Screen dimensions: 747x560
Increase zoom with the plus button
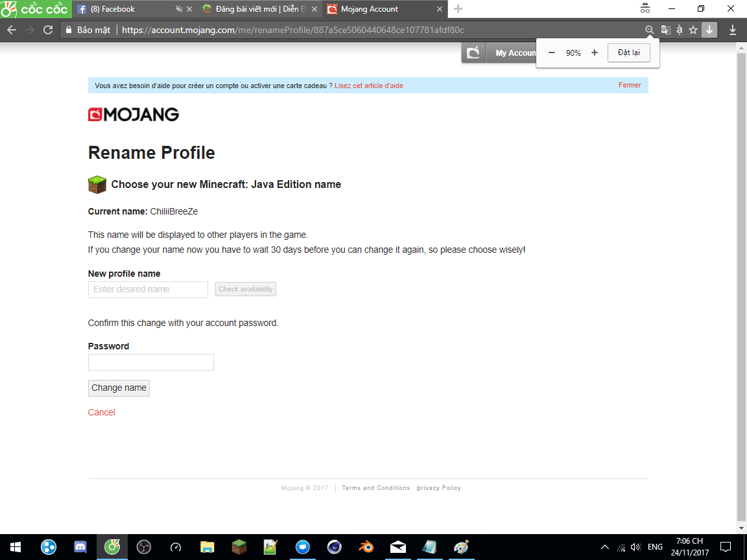595,53
